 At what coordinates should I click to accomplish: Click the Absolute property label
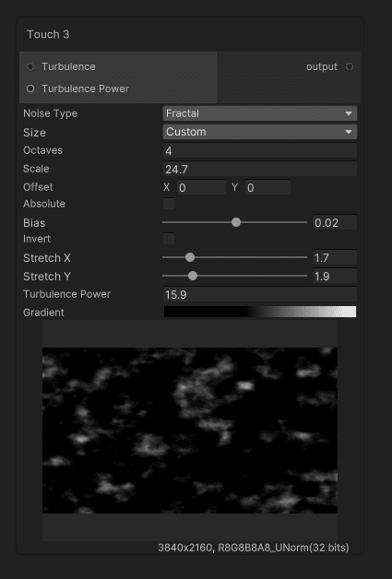[44, 204]
